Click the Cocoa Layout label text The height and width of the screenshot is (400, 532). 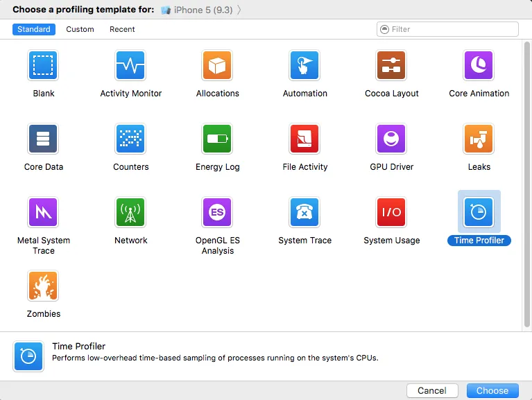point(391,93)
